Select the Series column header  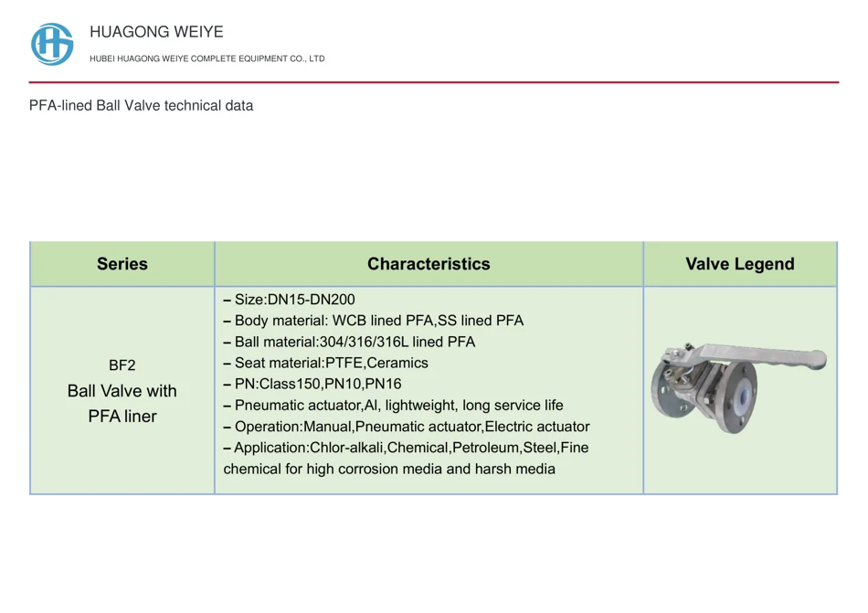122,264
